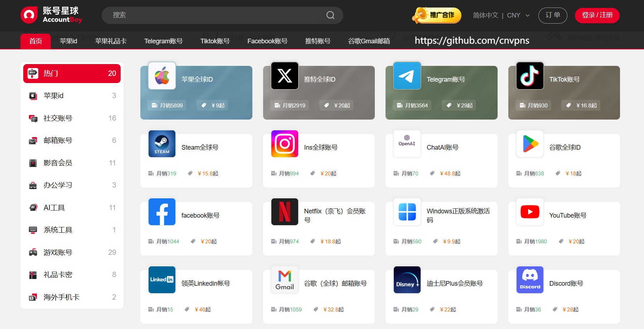The height and width of the screenshot is (329, 644).
Task: Open the Windows activation code icon
Action: click(407, 212)
